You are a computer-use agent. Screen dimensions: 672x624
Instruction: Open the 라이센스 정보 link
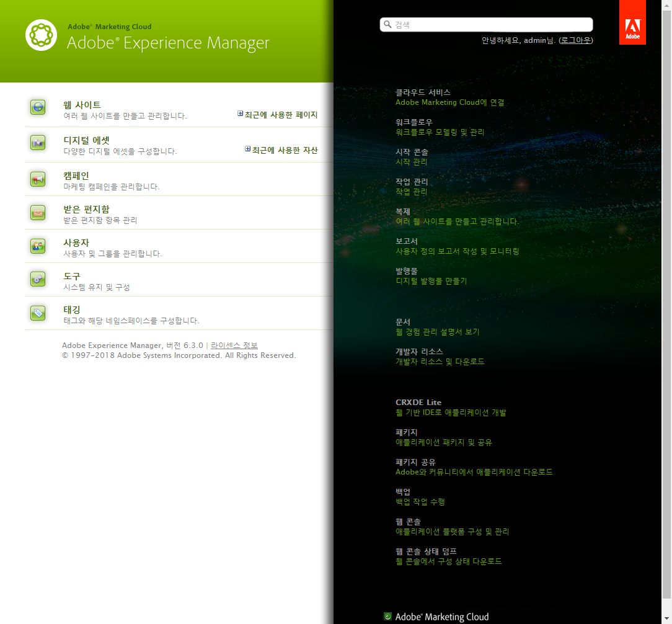tap(234, 345)
